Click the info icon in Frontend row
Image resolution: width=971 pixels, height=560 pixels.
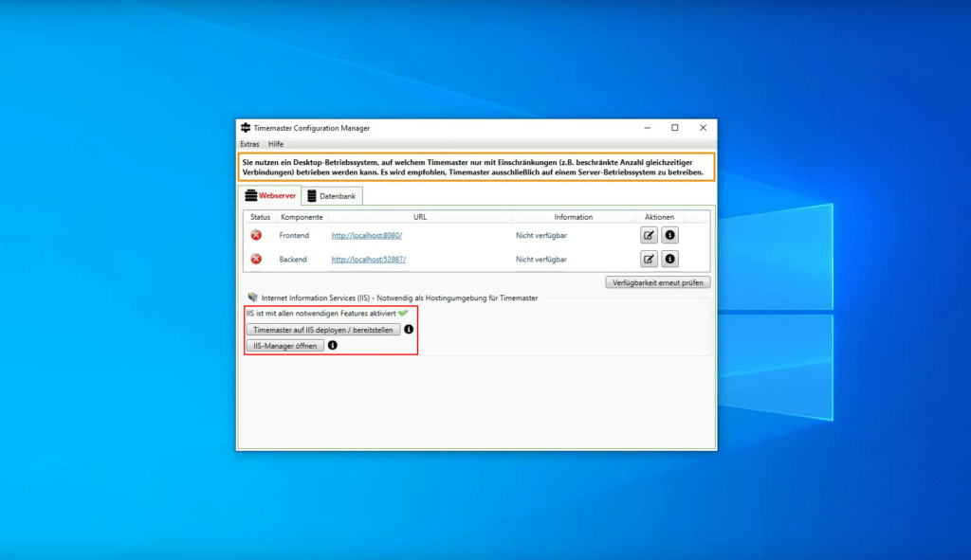click(669, 235)
